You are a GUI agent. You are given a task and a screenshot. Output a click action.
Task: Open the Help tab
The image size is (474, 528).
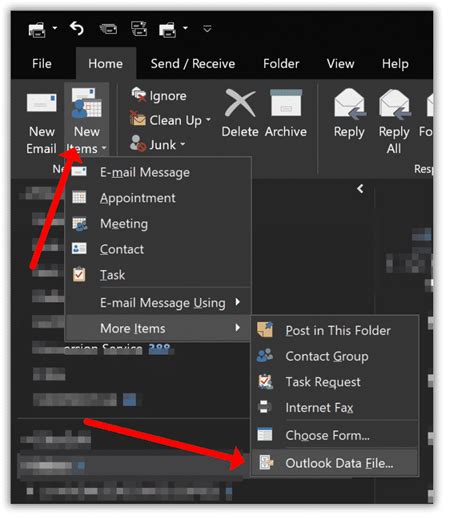pos(395,64)
